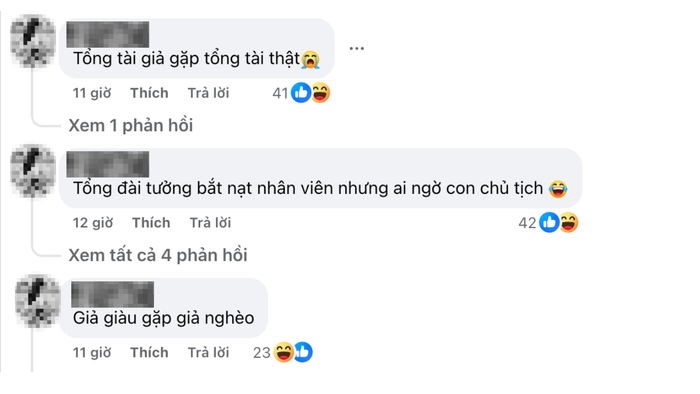Like the comment about 'con chủ tịch'

151,222
